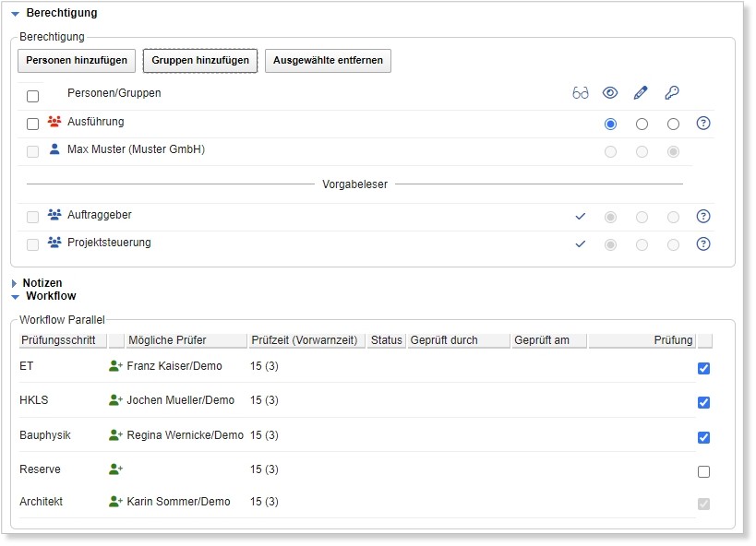Click the Personen hinzufügen button

pyautogui.click(x=77, y=61)
